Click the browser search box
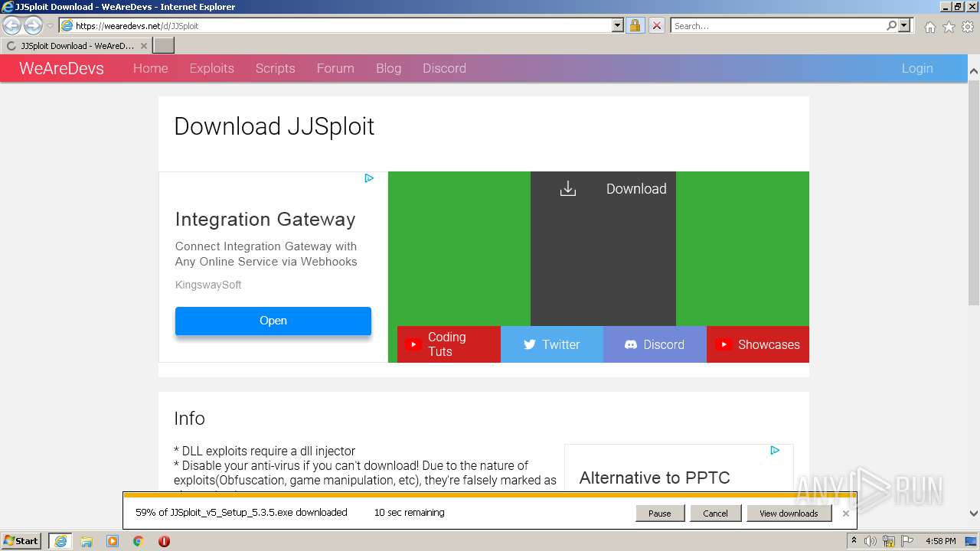 [778, 25]
